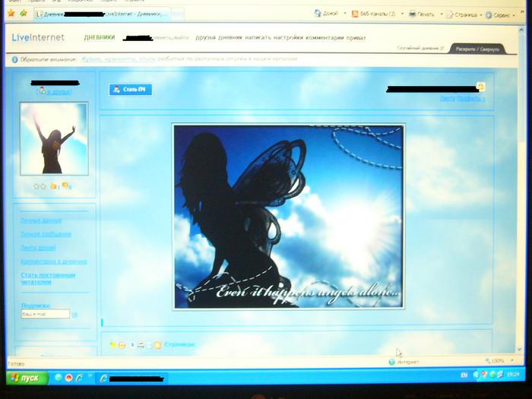Open the fairy silhouette image
532x399 pixels.
(x=288, y=217)
